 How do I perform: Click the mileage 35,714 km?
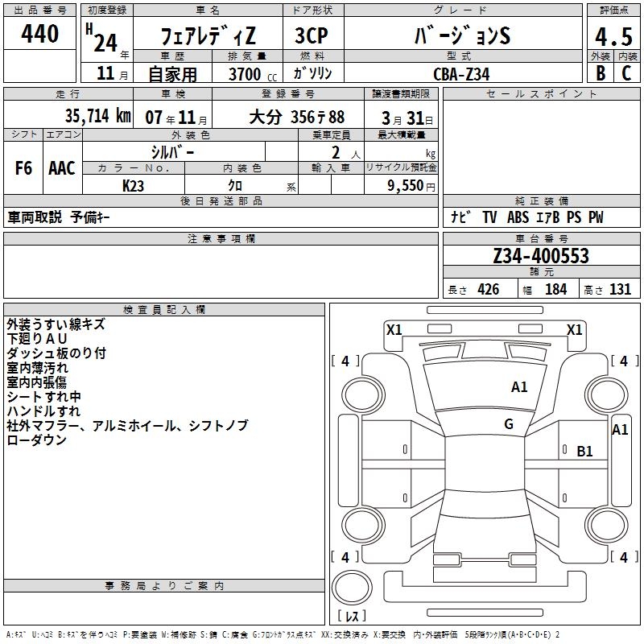point(98,116)
